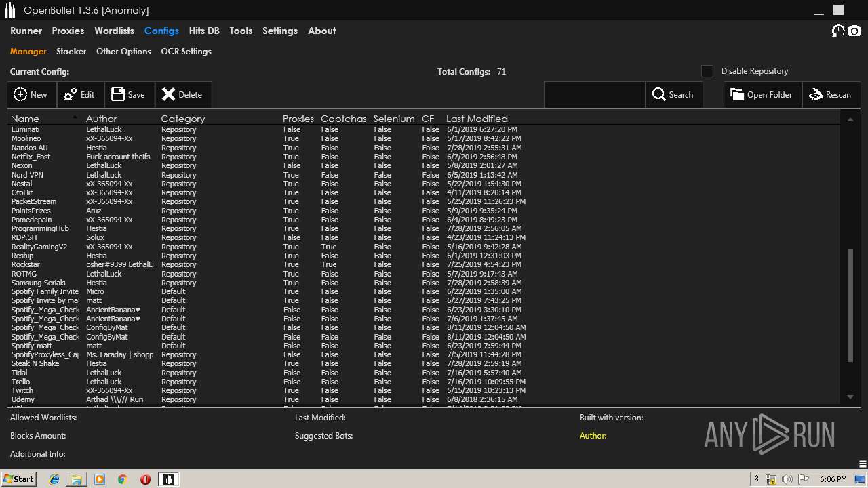Select the RealityGamingV2 config row
The width and height of the screenshot is (868, 488).
tap(425, 247)
